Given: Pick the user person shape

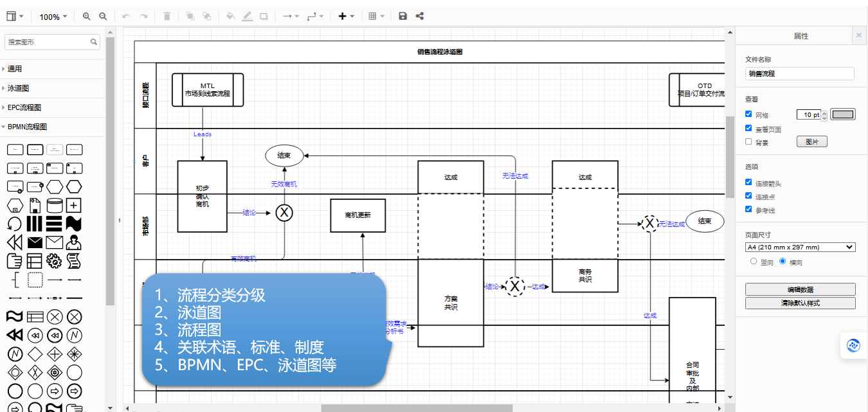Looking at the screenshot, I should pos(75,242).
